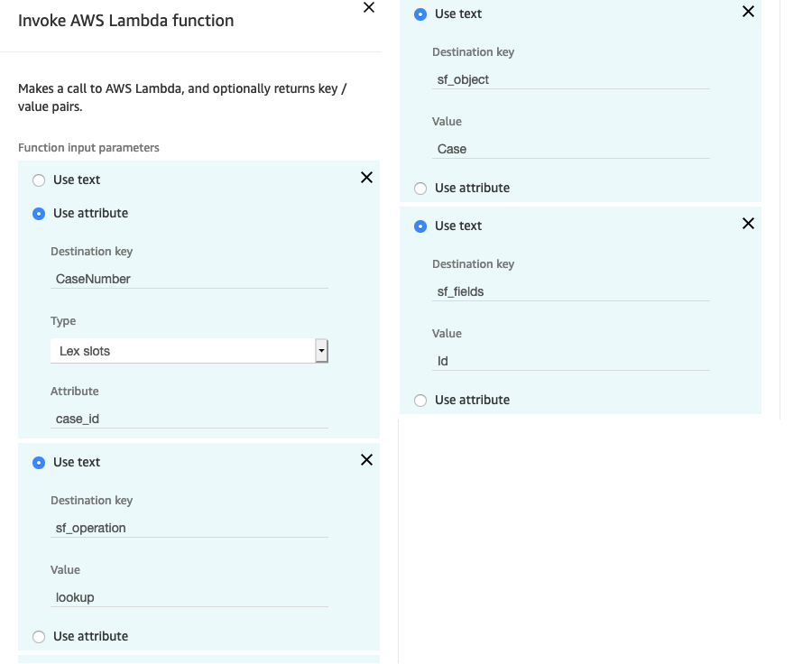Edit the lookup value field

(x=189, y=598)
